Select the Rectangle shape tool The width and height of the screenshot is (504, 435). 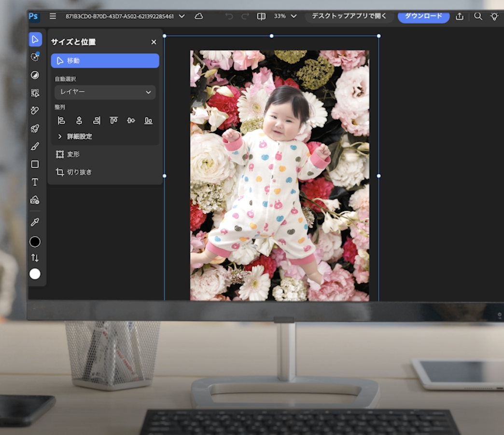[35, 164]
